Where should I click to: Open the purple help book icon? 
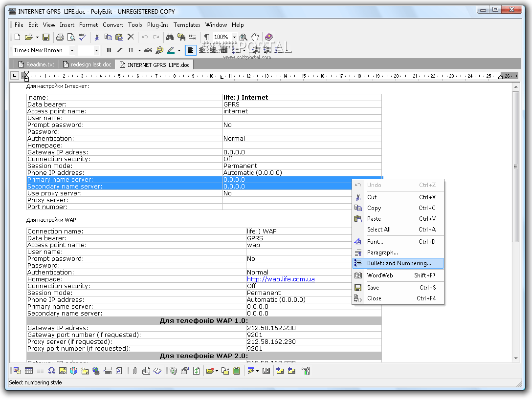point(269,37)
